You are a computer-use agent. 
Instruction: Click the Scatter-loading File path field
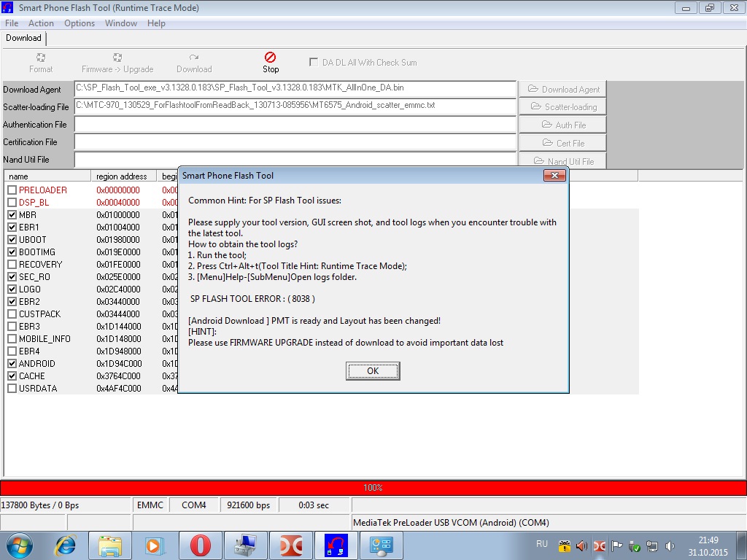click(x=295, y=106)
